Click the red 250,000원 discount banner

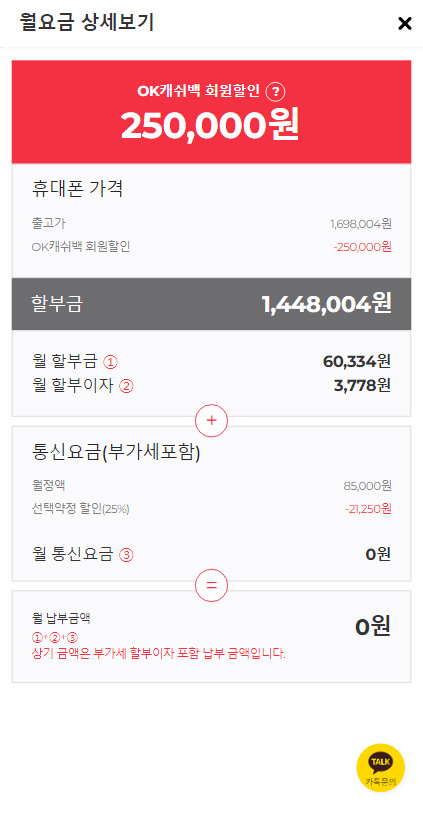(212, 112)
